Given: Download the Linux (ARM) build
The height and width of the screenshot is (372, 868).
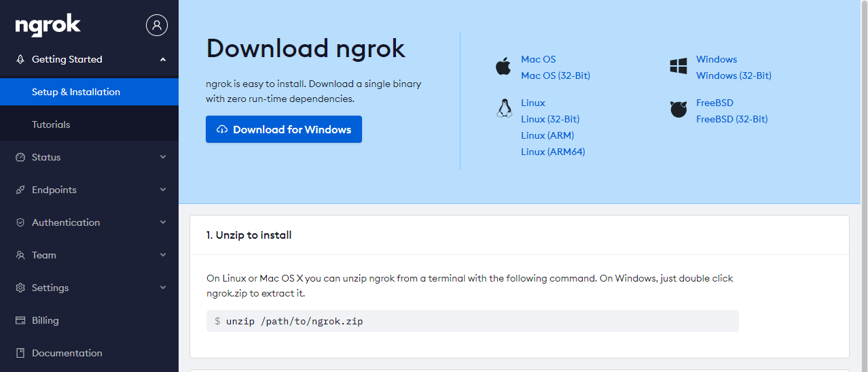Looking at the screenshot, I should coord(547,135).
